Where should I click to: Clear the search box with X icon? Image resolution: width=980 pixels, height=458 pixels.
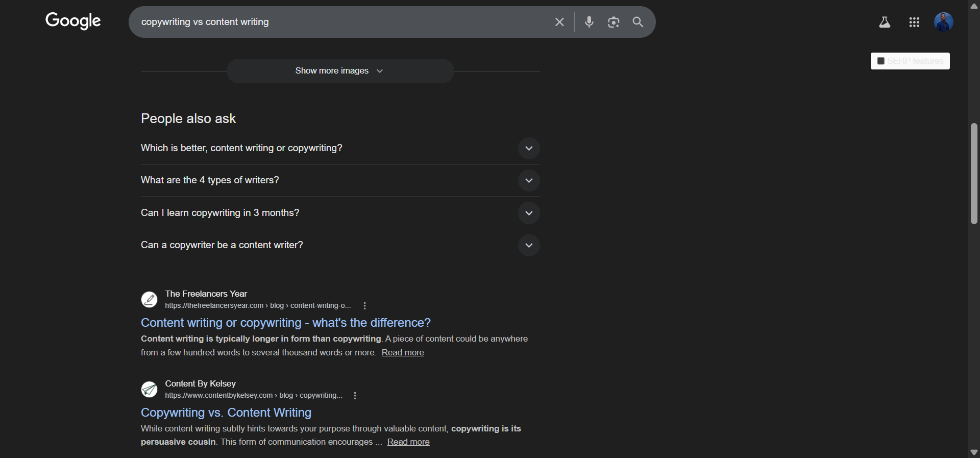pos(559,22)
